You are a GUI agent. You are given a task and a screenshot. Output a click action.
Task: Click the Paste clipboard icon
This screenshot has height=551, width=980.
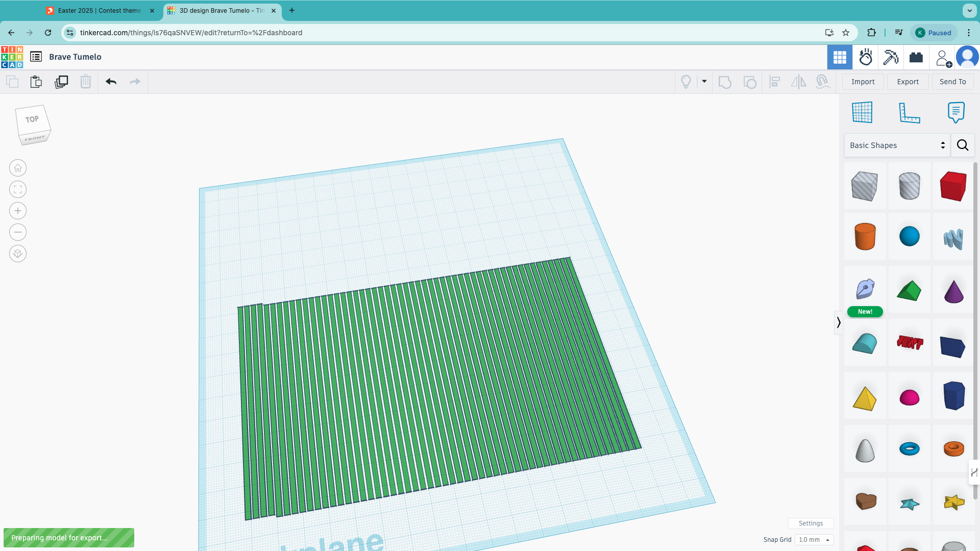(36, 82)
